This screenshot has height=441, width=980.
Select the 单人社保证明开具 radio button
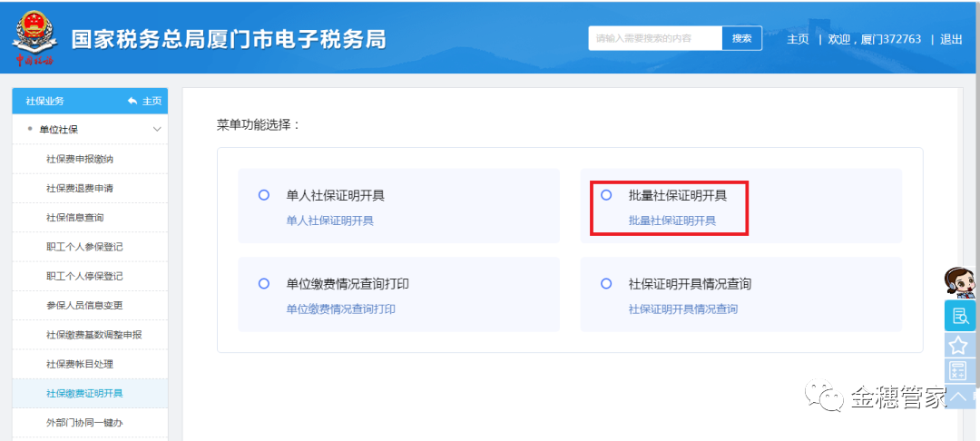264,195
